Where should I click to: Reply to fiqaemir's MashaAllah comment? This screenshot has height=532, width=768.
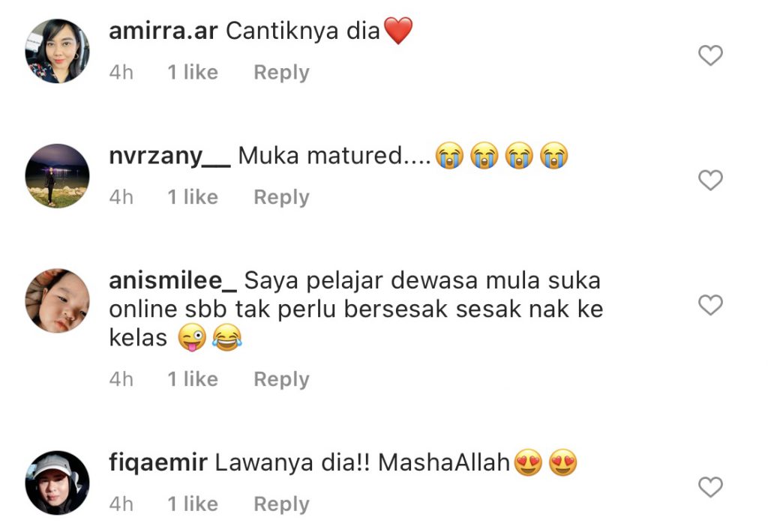tap(282, 504)
